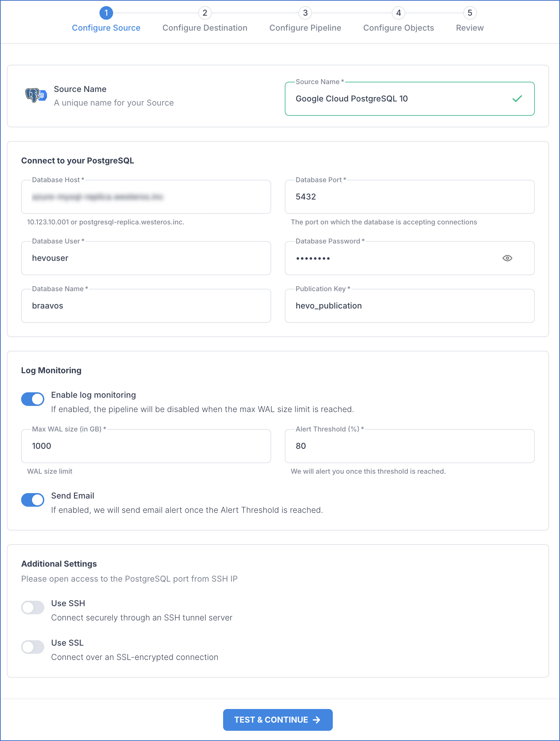Image resolution: width=560 pixels, height=741 pixels.
Task: Jump to the Review step label
Action: pos(470,28)
